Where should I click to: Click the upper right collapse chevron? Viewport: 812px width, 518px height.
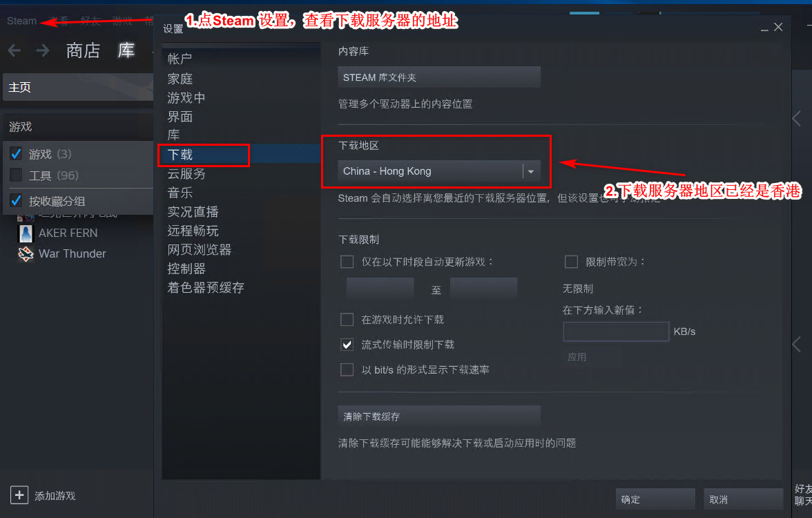(797, 118)
